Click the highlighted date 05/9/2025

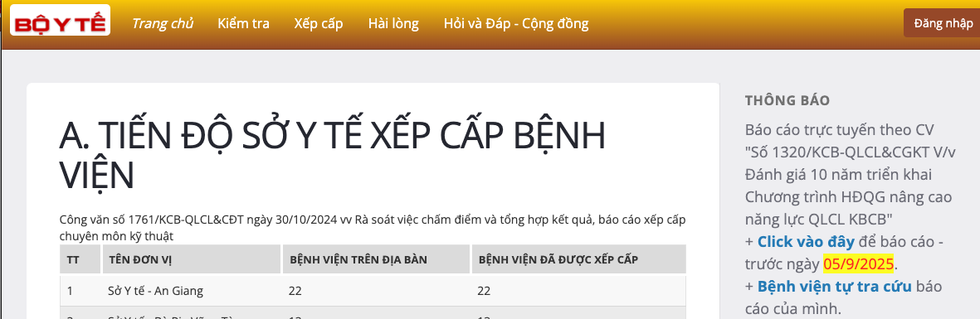pos(858,264)
